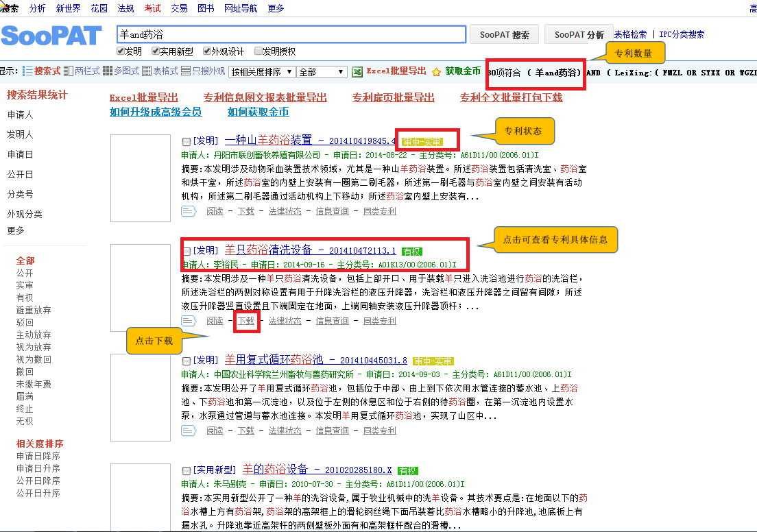Screen dimensions: 757x532
Task: Select the checkbox for 羊只药浴清洗设备
Action: (187, 251)
